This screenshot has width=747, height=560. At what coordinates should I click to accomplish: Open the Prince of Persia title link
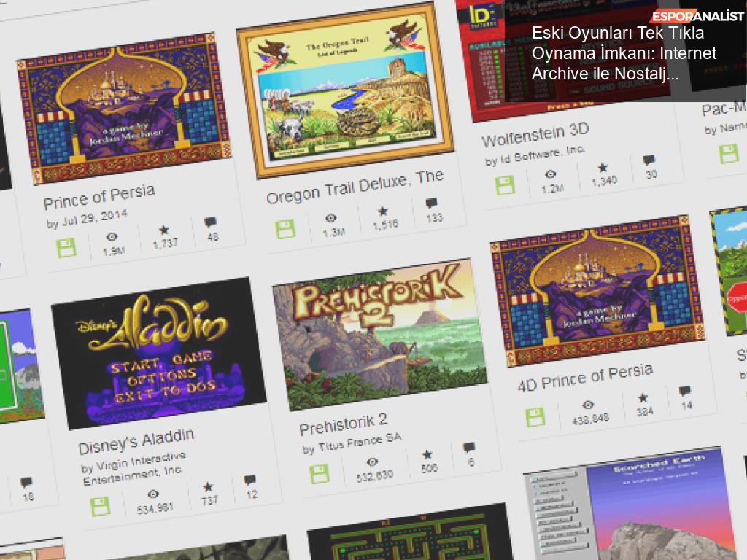click(99, 196)
